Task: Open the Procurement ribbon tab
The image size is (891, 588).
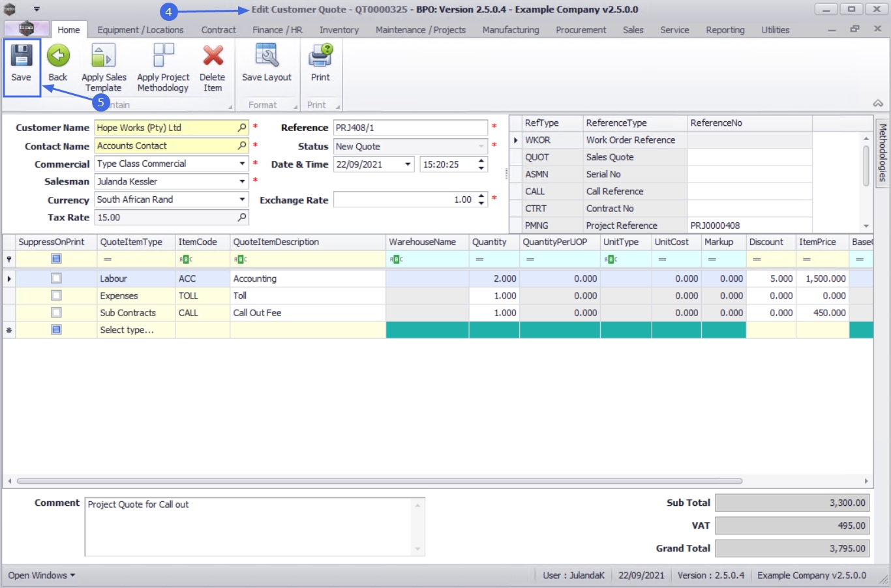Action: click(x=581, y=30)
